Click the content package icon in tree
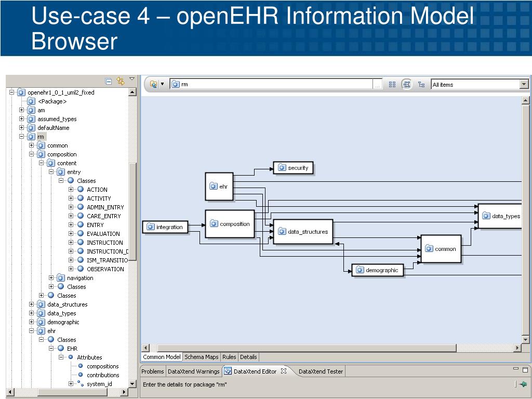532x399 pixels. pos(51,163)
